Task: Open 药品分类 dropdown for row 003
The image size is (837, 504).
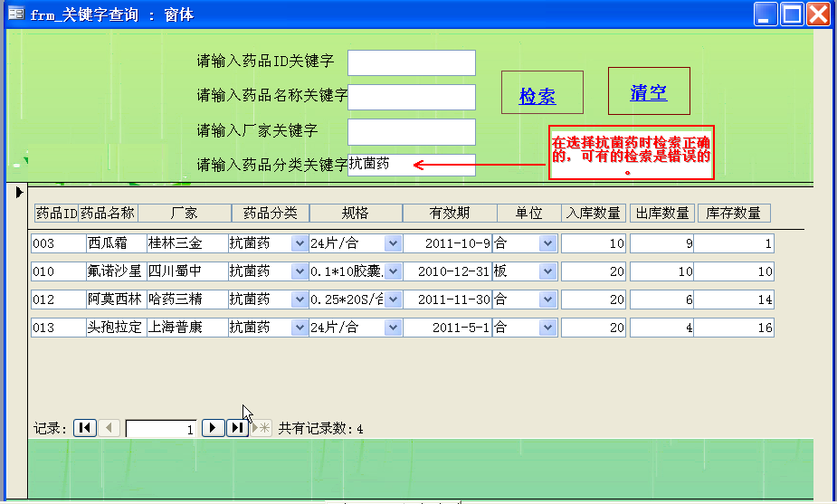Action: (x=299, y=243)
